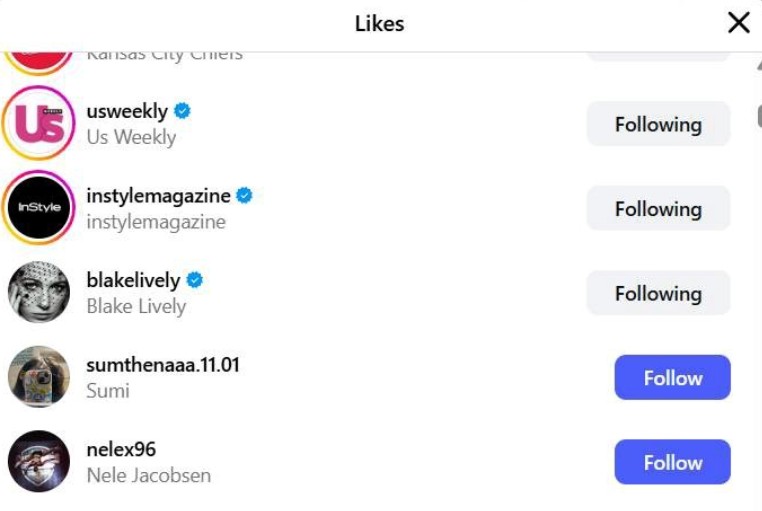The height and width of the screenshot is (511, 762).
Task: Open the nelex96 username link
Action: [x=121, y=449]
